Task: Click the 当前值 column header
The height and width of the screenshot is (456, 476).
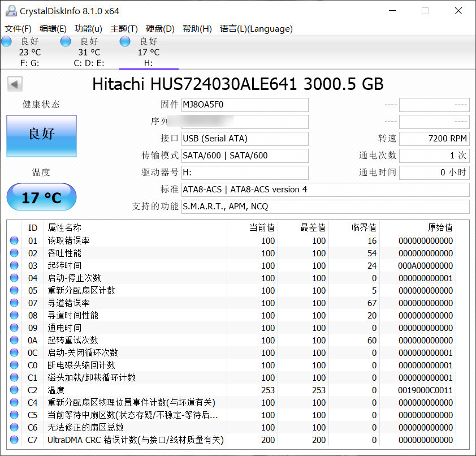Action: coord(262,227)
